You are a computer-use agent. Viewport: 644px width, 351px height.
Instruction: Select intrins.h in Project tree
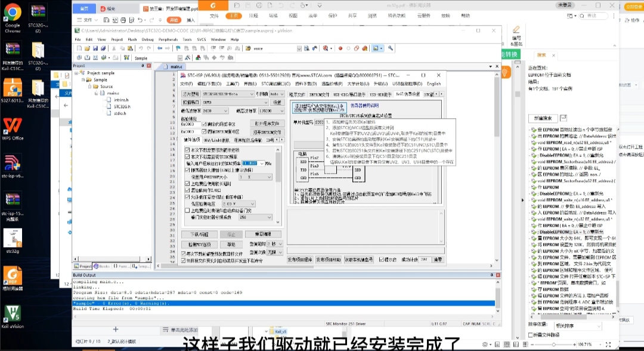point(120,100)
